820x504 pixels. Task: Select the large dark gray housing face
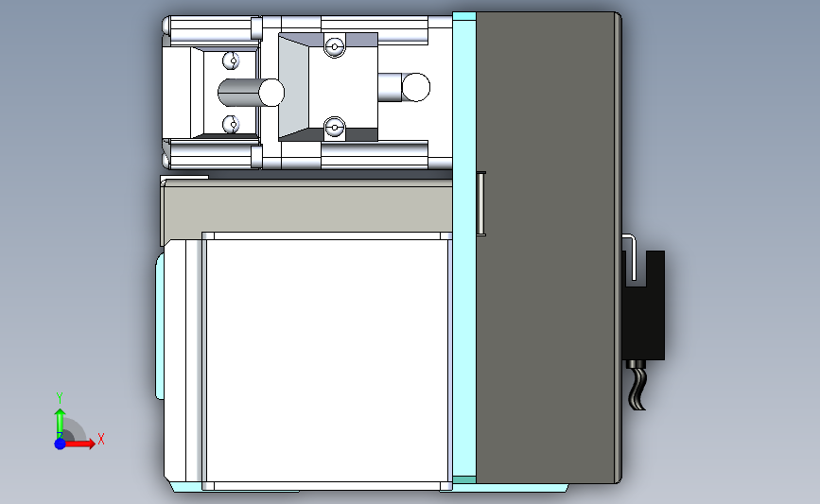(545, 248)
